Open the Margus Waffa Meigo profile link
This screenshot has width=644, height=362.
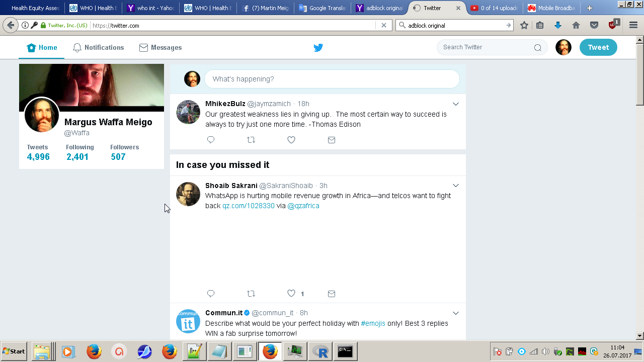tap(108, 122)
